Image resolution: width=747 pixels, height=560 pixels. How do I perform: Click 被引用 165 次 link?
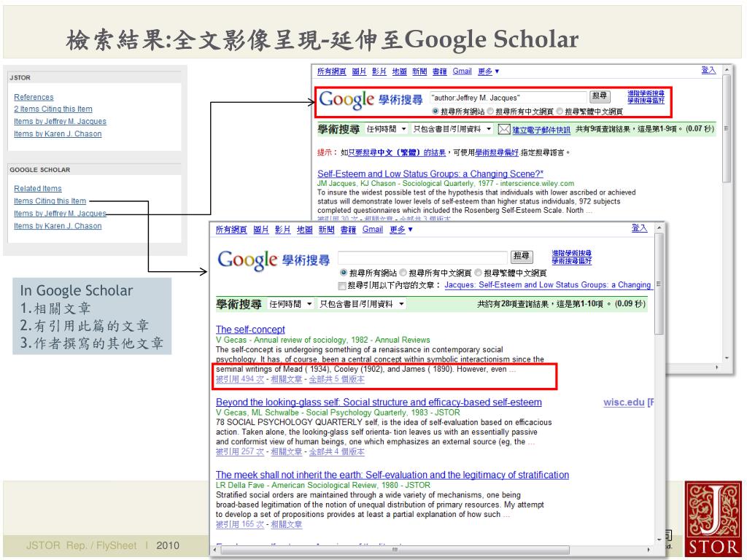pyautogui.click(x=239, y=525)
